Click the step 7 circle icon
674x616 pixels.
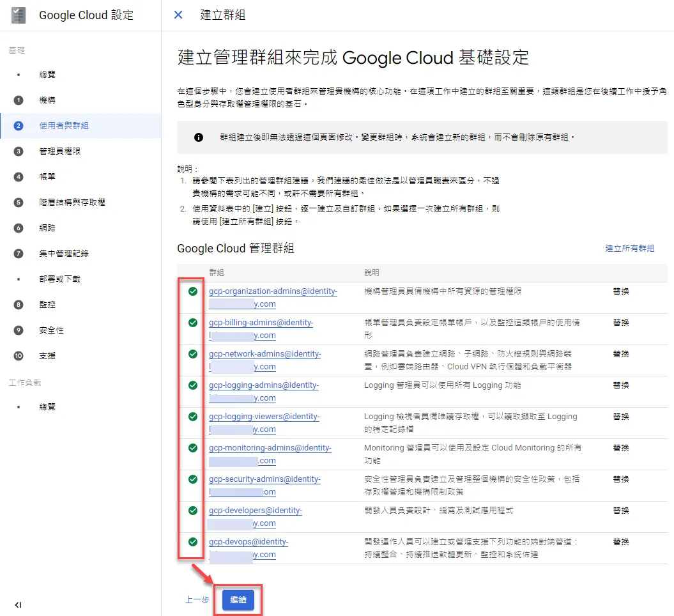[18, 254]
